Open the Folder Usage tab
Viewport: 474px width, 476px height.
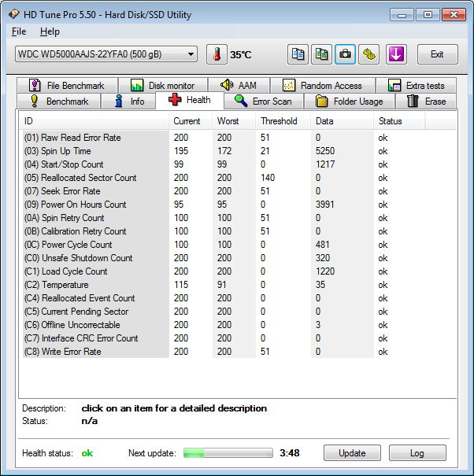pyautogui.click(x=350, y=101)
